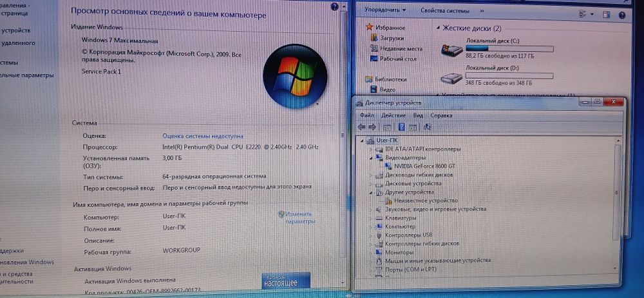
Task: Click the Мониторы icon in device tree
Action: coord(380,252)
